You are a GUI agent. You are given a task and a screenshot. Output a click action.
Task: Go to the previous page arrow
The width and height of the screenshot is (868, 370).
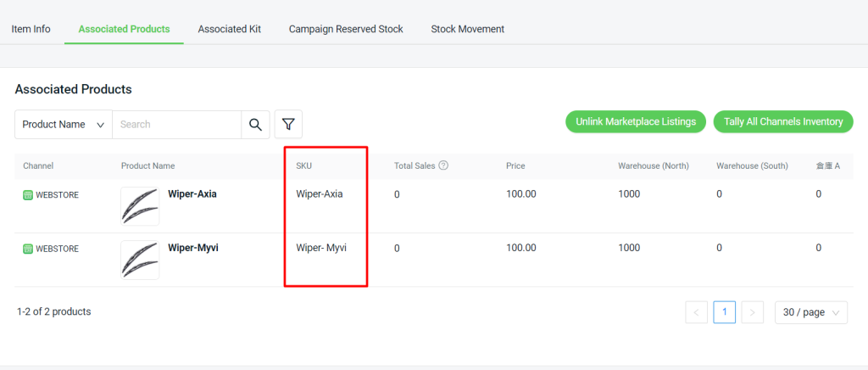(697, 312)
